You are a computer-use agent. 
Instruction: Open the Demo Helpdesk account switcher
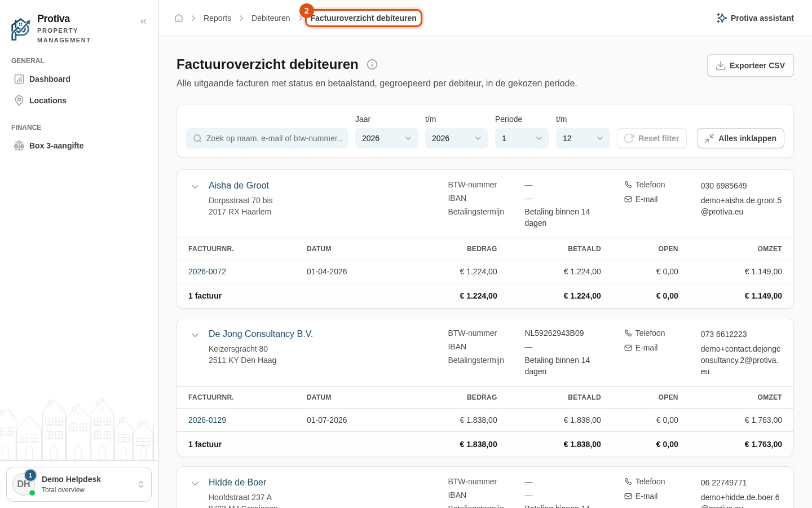(x=79, y=484)
